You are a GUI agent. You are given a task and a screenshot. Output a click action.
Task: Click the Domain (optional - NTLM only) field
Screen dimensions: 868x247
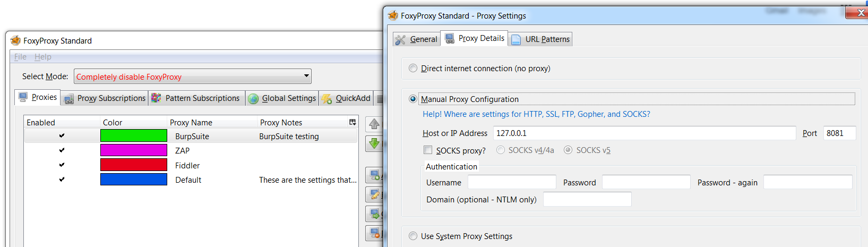click(x=587, y=199)
